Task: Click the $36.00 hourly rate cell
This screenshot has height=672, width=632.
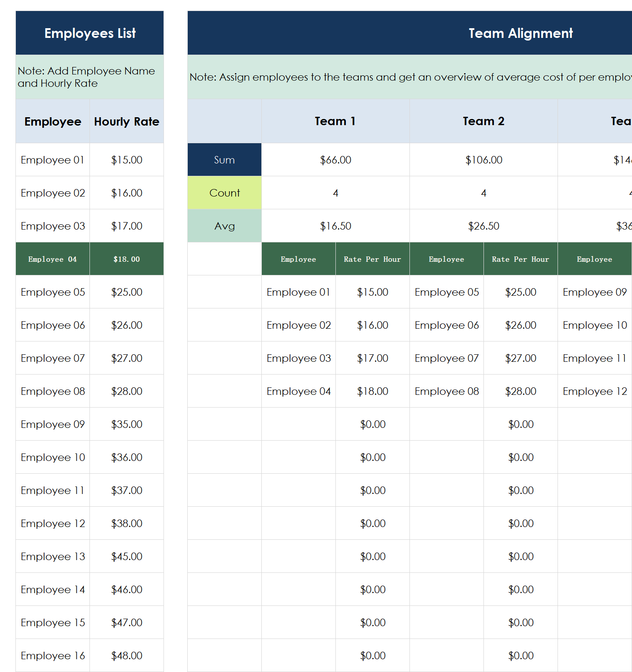Action: point(126,457)
